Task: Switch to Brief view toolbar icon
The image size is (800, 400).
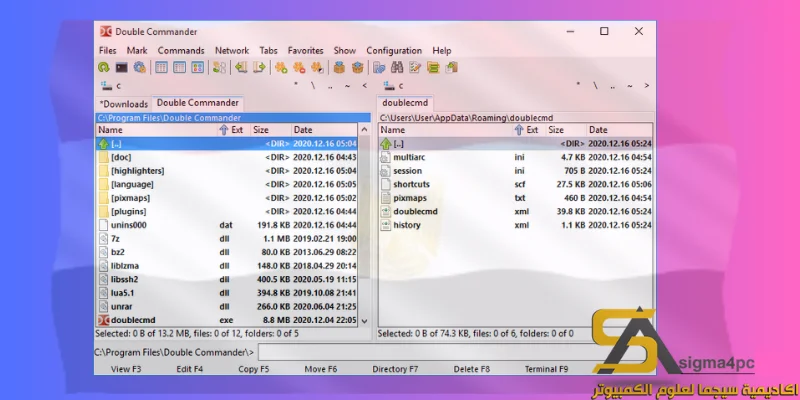Action: click(x=161, y=67)
